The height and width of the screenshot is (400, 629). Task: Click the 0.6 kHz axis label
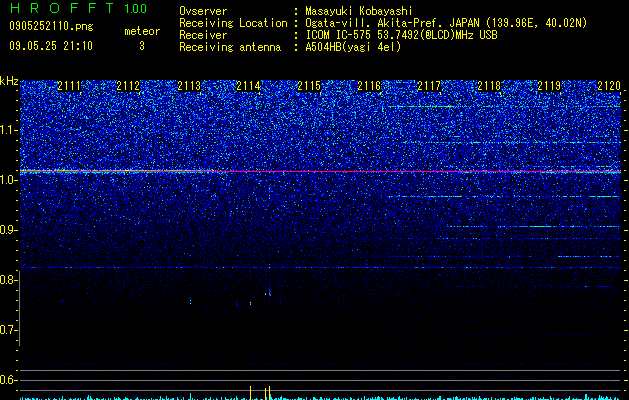point(8,380)
